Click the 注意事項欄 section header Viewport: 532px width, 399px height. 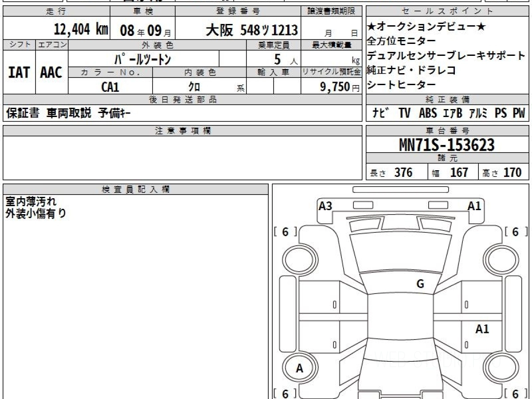182,130
